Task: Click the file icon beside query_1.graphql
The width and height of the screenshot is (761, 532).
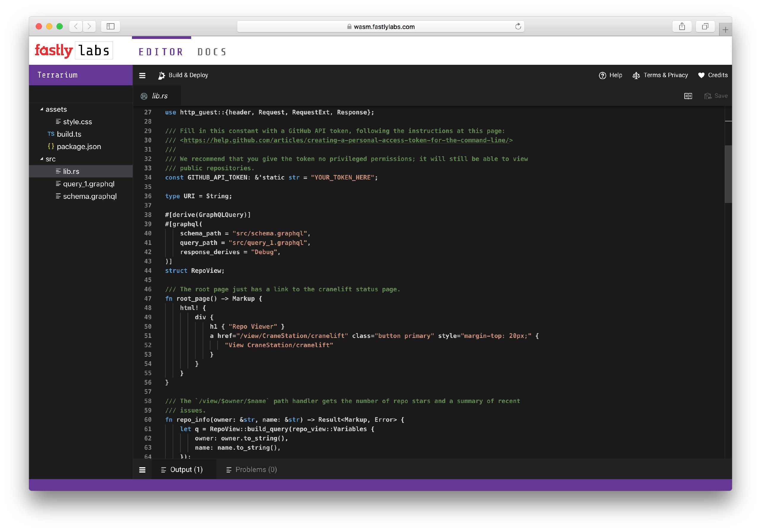Action: click(x=58, y=184)
